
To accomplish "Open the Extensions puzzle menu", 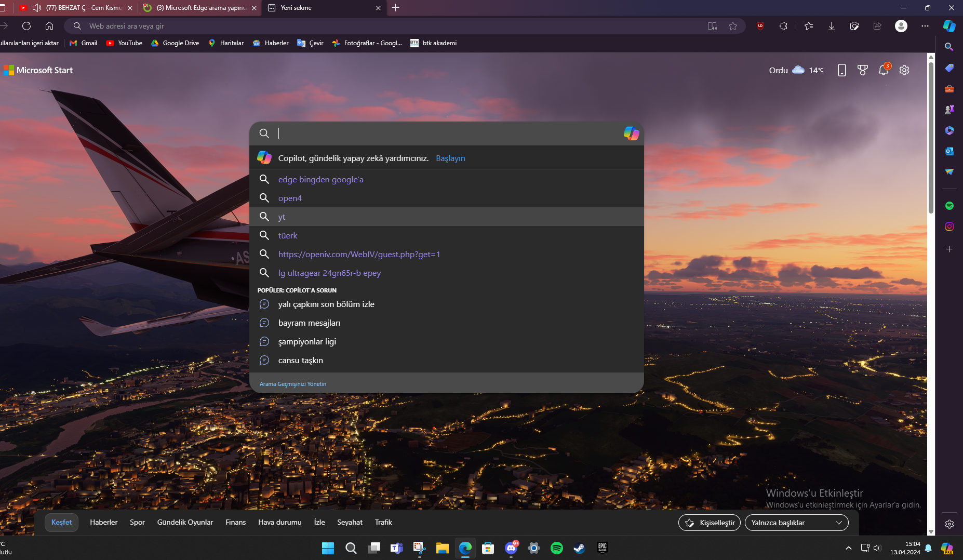I will tap(783, 26).
